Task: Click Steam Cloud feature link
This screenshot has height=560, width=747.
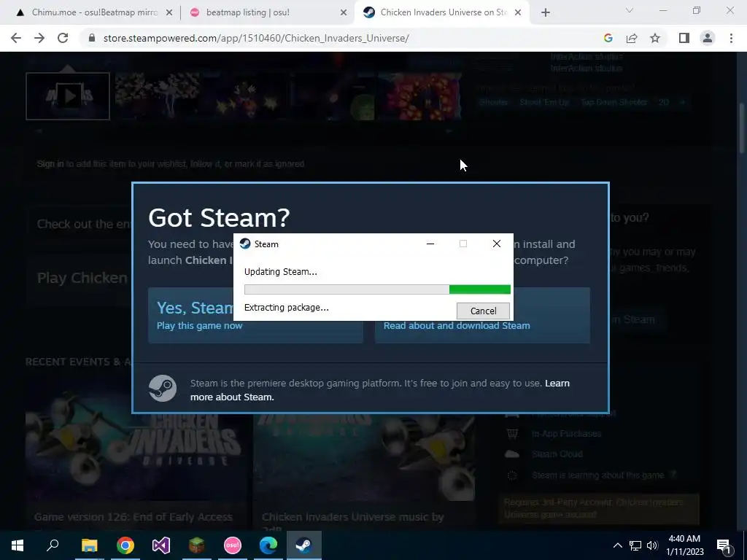Action: pyautogui.click(x=557, y=454)
